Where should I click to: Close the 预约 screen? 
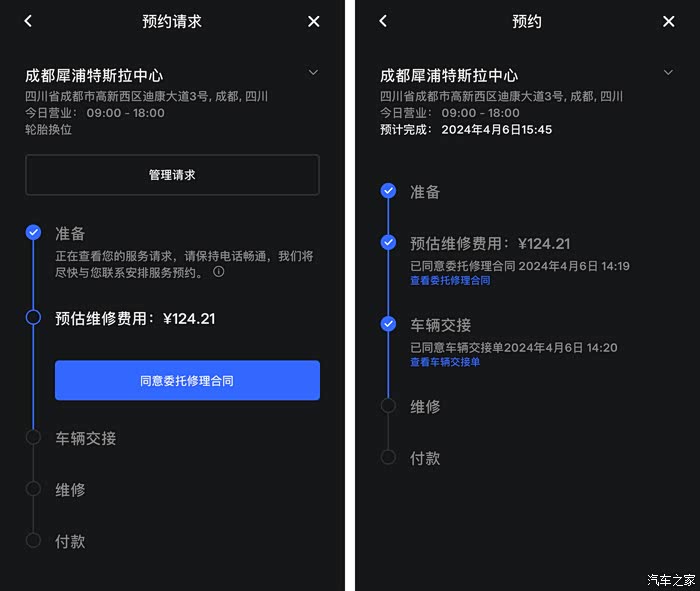pyautogui.click(x=668, y=21)
